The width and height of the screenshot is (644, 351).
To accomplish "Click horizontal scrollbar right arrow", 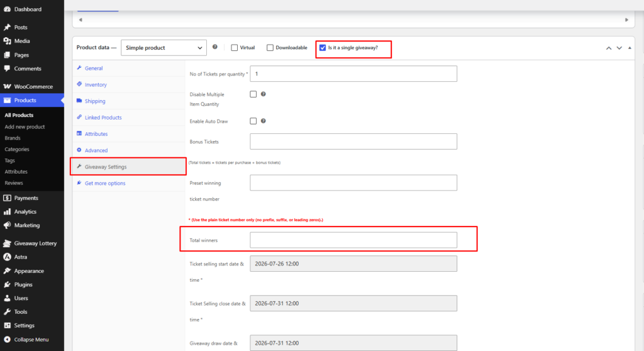I will [x=626, y=19].
